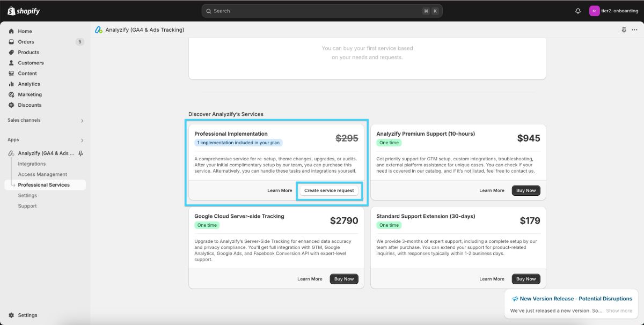Go to Home in the sidebar
Screen dimensions: 644x325
tap(25, 31)
